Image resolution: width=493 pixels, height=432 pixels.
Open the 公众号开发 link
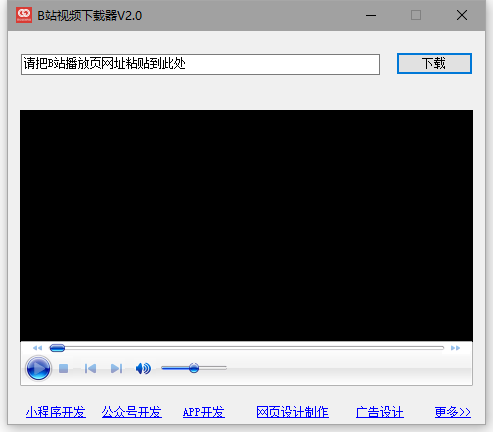point(132,412)
